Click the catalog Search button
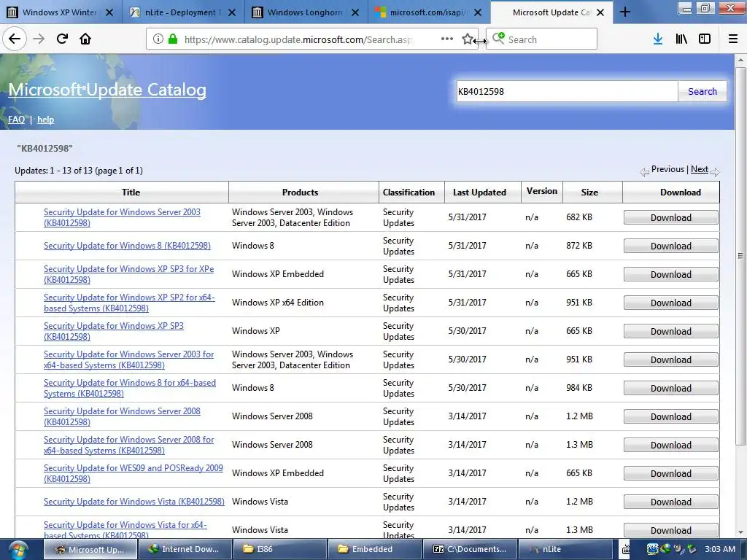 pos(703,91)
